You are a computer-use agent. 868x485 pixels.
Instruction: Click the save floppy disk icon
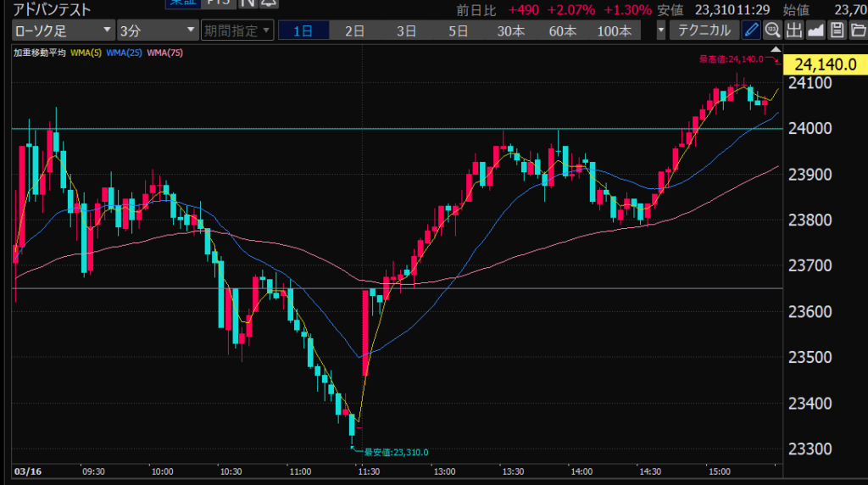pos(837,31)
